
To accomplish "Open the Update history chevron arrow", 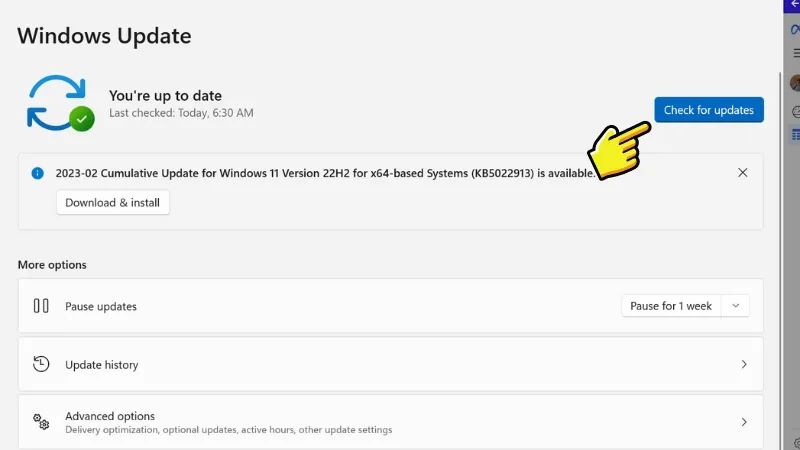I will 744,365.
